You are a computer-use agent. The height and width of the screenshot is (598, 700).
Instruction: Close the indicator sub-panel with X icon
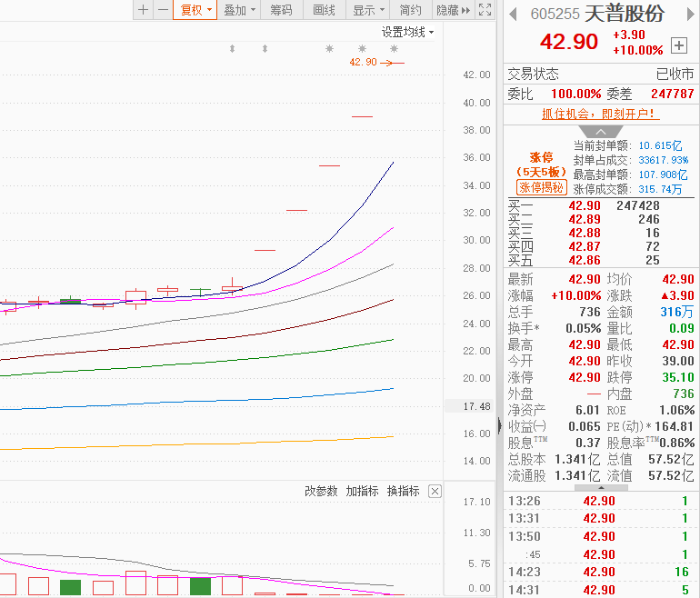coord(435,491)
